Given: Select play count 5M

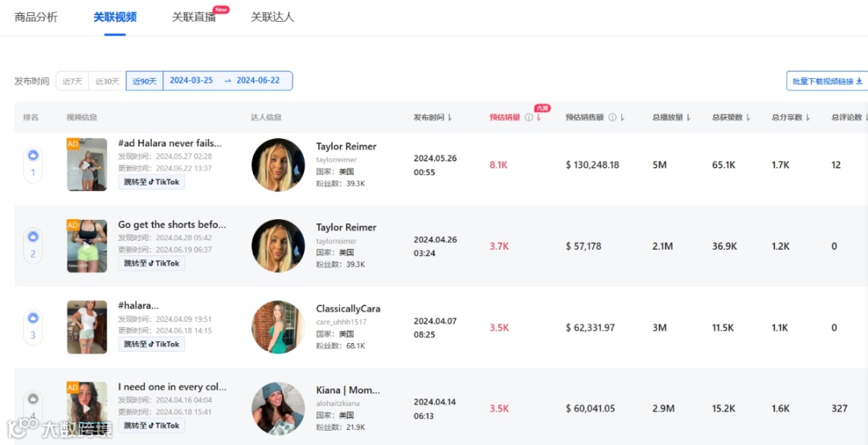Looking at the screenshot, I should pyautogui.click(x=660, y=165).
